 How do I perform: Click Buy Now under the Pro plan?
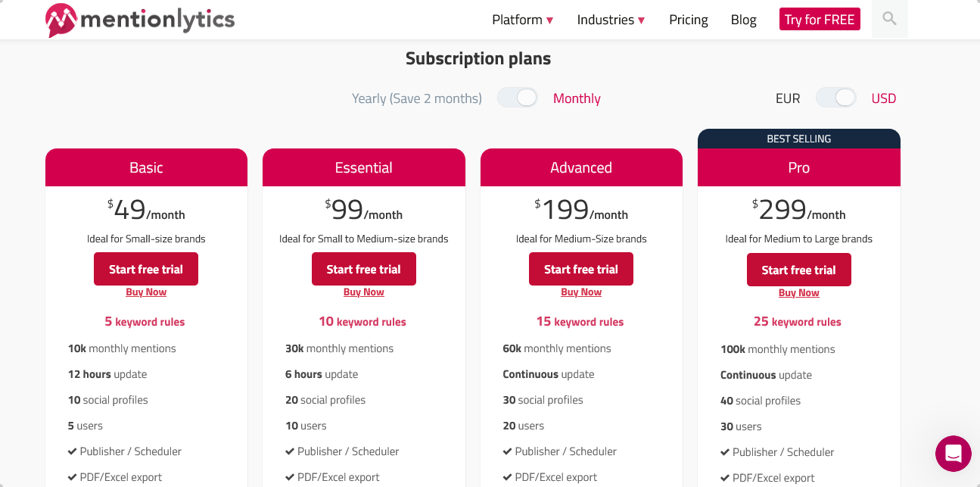click(799, 293)
